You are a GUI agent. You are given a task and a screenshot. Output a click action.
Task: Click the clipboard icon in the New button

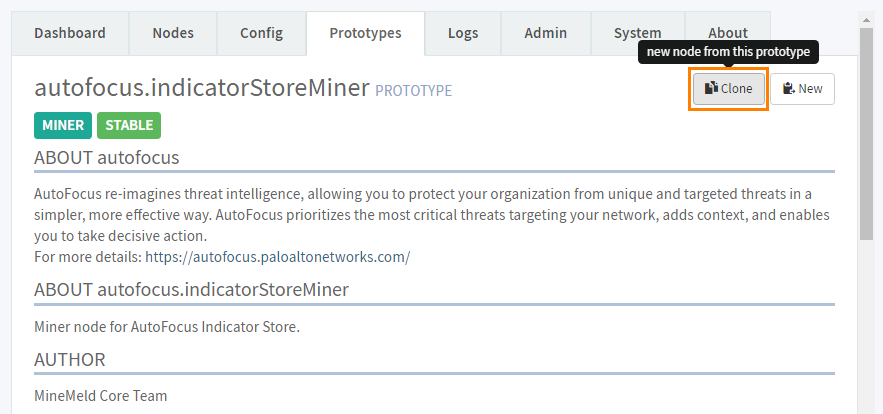(789, 89)
